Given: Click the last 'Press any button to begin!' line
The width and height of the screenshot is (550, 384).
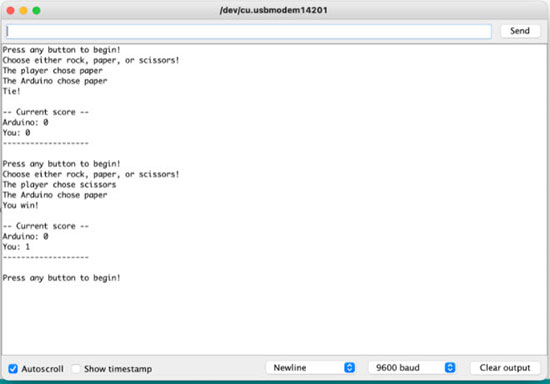Looking at the screenshot, I should (x=61, y=278).
